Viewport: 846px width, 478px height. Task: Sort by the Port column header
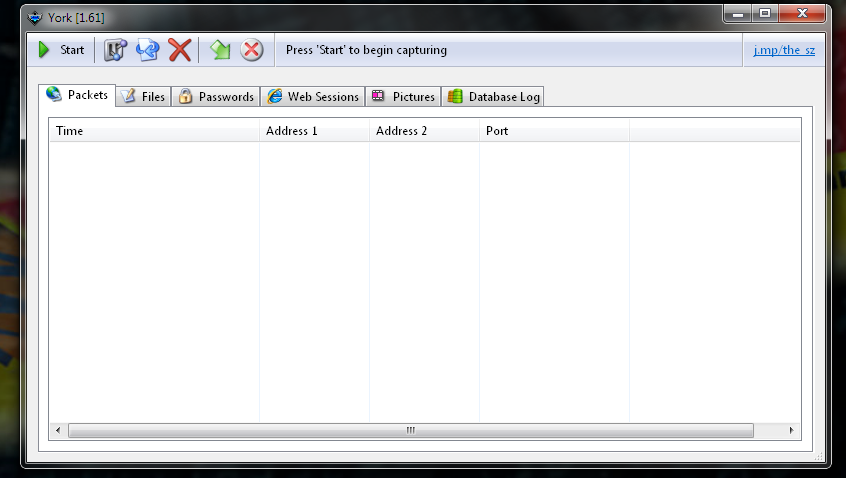554,131
